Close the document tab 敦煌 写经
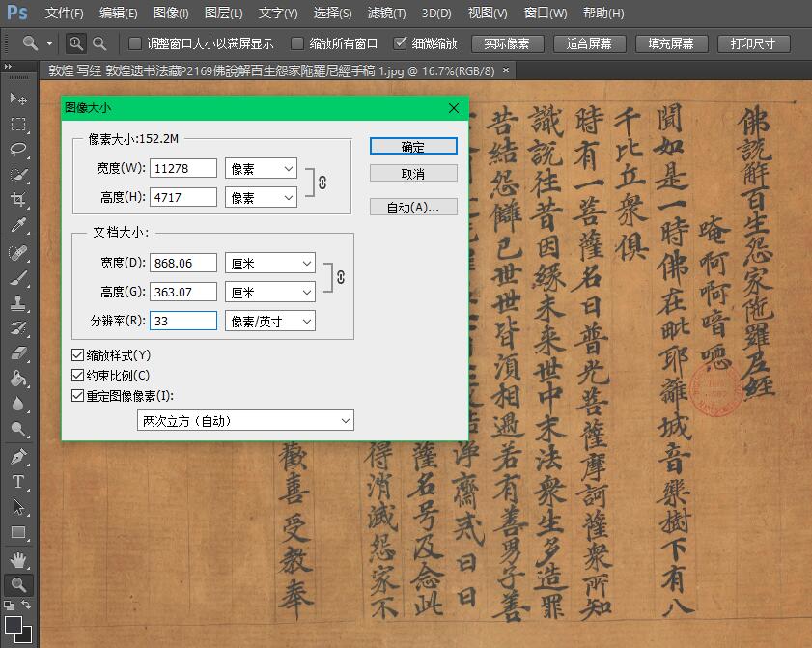 click(x=506, y=70)
